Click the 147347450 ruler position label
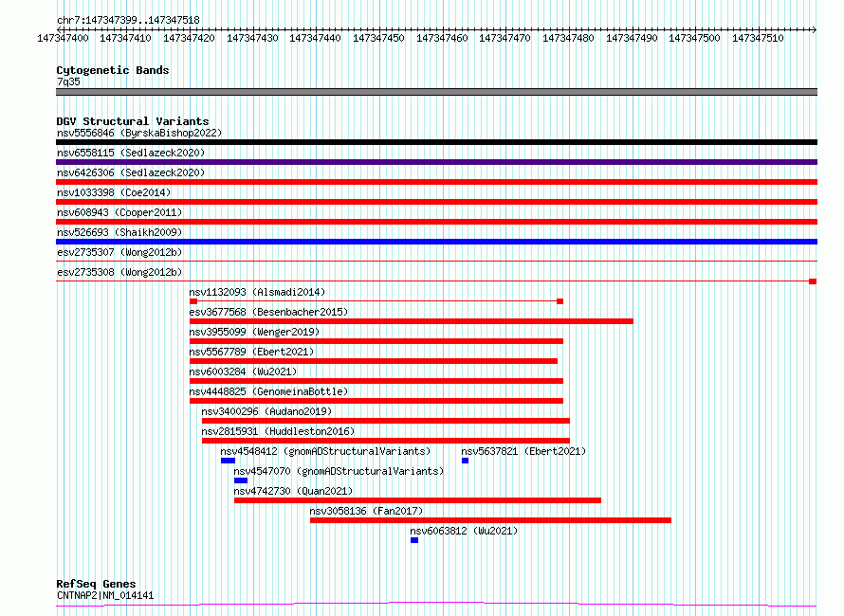Screen dimensions: 844x616 click(x=378, y=38)
